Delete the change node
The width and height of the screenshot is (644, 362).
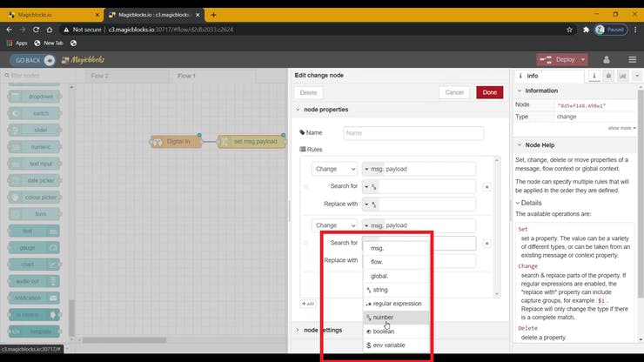click(308, 93)
